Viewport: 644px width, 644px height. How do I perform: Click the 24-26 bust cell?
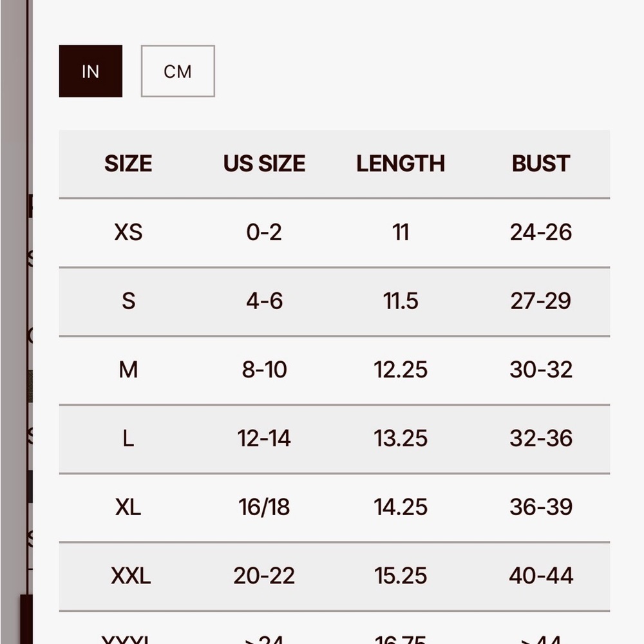coord(541,232)
